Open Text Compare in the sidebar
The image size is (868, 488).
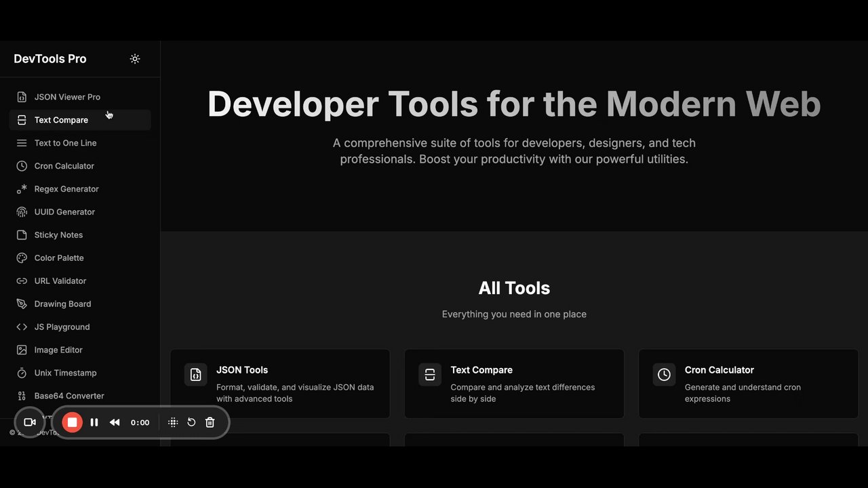(x=80, y=120)
